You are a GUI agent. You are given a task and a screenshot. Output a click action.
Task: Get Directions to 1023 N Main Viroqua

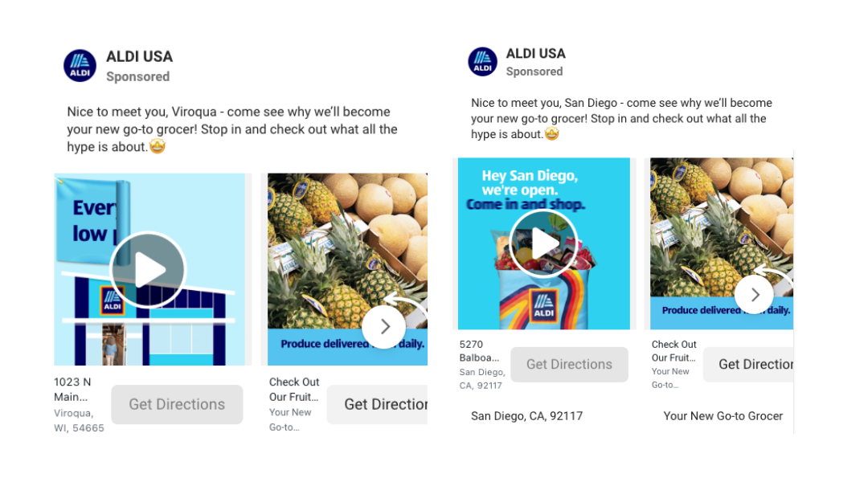177,405
